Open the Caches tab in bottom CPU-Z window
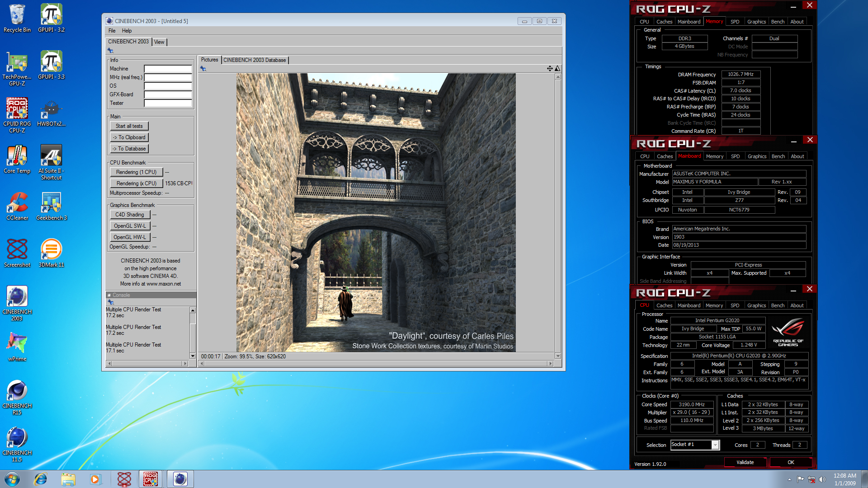The image size is (868, 488). pos(664,305)
